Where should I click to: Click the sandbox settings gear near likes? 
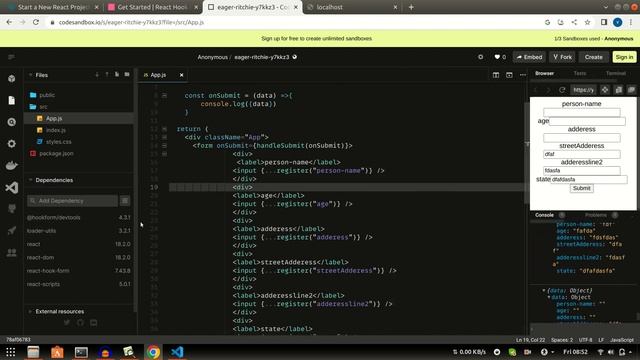[x=480, y=57]
